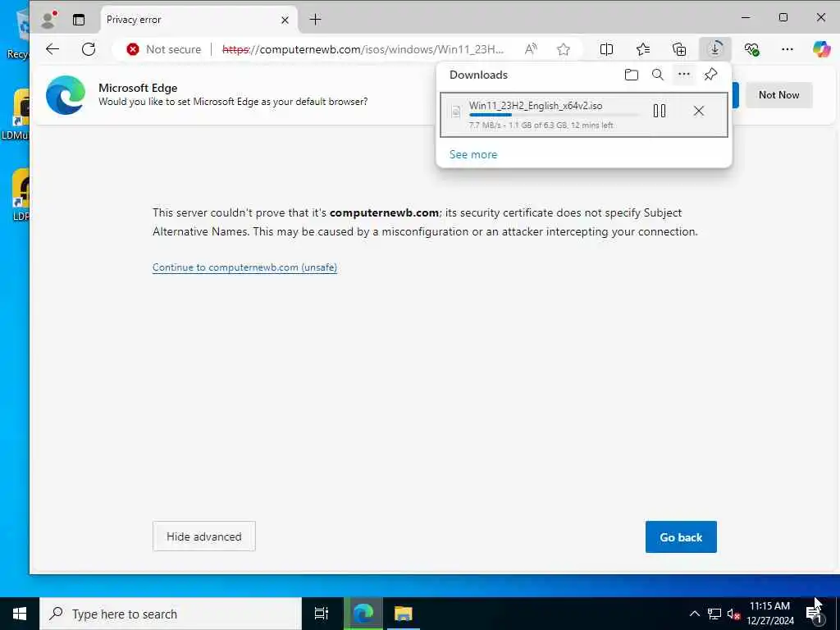
Task: Open Browser essentials heart icon
Action: pyautogui.click(x=751, y=49)
